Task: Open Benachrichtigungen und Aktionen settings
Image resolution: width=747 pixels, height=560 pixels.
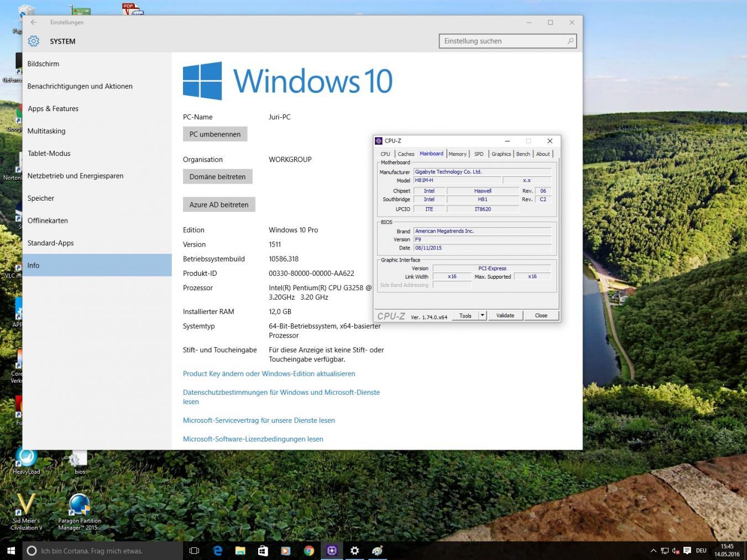Action: (x=97, y=86)
